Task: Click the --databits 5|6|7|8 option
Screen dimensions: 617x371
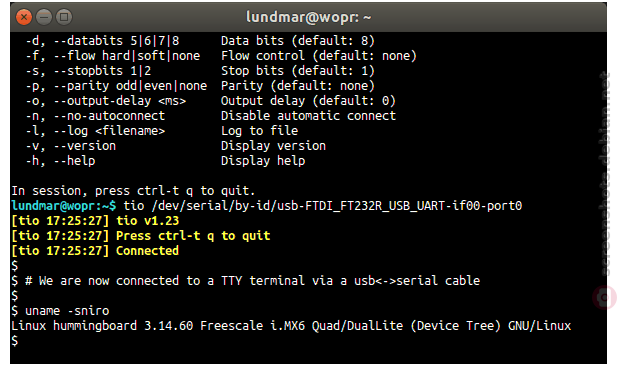Action: coord(116,41)
